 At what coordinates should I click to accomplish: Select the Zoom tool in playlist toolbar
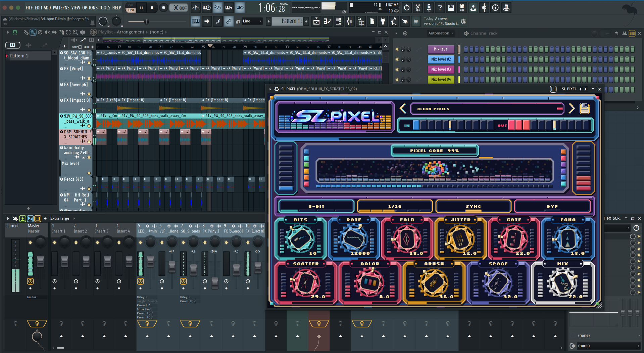point(75,32)
